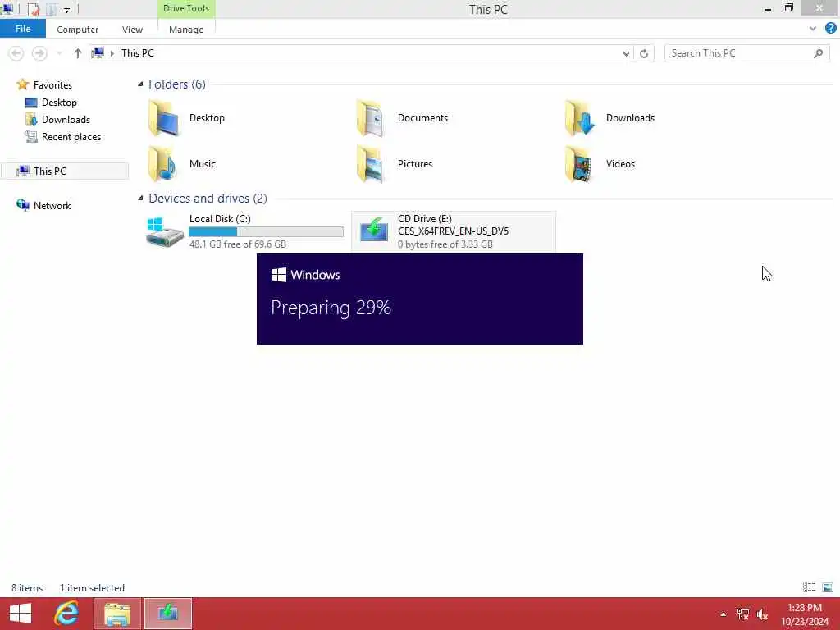Go up one level with Up arrow
The width and height of the screenshot is (840, 630).
78,53
